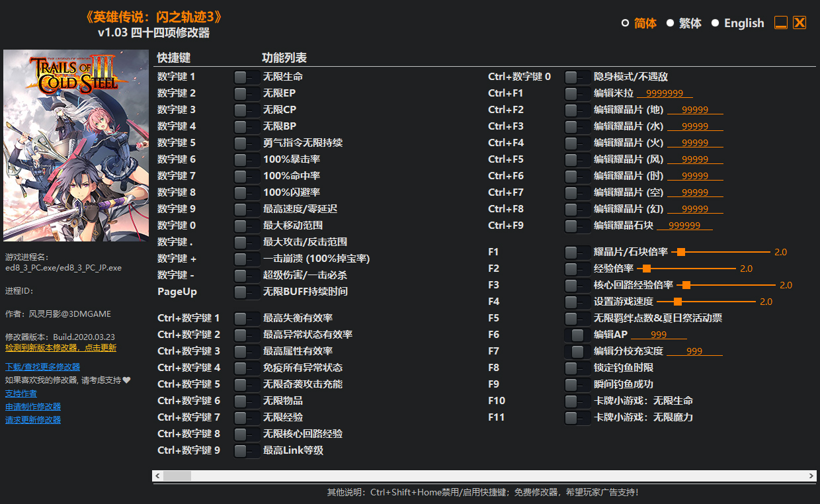820x504 pixels.
Task: Toggle 100%命中率 switch
Action: [x=247, y=176]
